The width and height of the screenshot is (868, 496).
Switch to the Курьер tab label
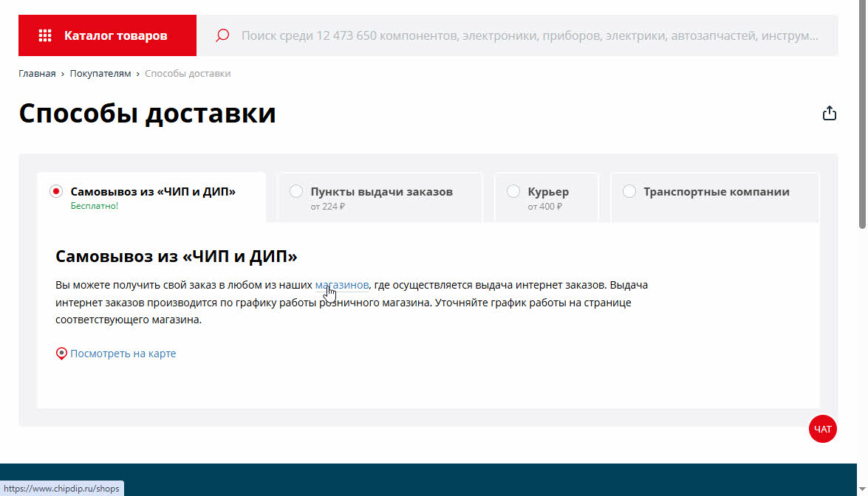pyautogui.click(x=548, y=192)
